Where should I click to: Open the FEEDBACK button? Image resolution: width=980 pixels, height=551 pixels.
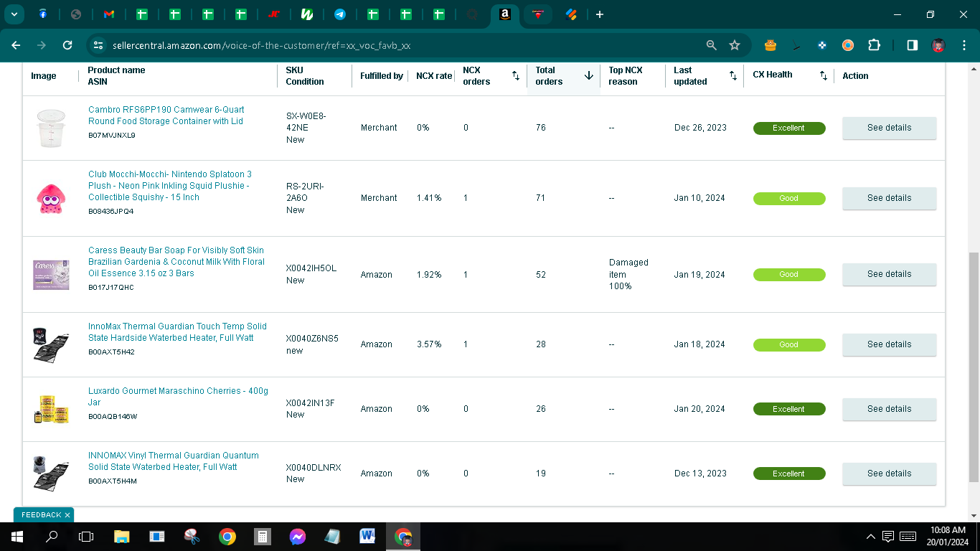[x=41, y=515]
